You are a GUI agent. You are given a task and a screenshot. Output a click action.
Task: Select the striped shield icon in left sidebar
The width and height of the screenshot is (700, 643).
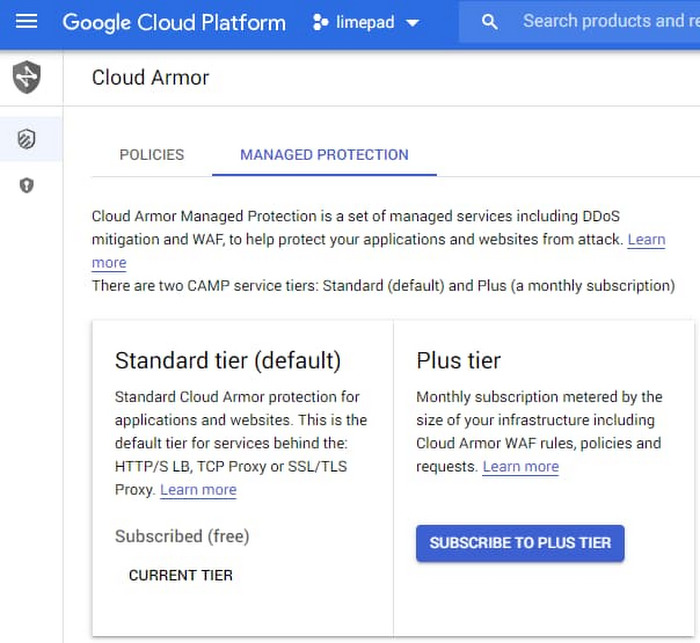[x=27, y=139]
